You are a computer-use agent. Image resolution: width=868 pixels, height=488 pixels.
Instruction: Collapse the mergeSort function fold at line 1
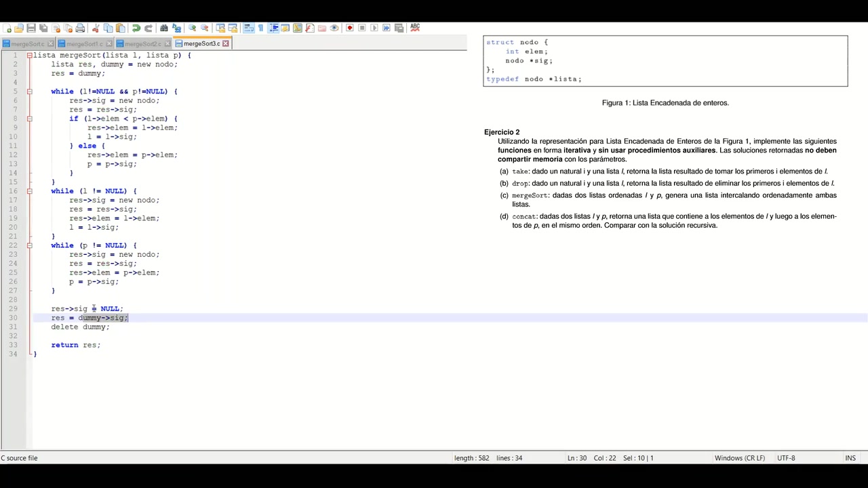click(x=29, y=55)
